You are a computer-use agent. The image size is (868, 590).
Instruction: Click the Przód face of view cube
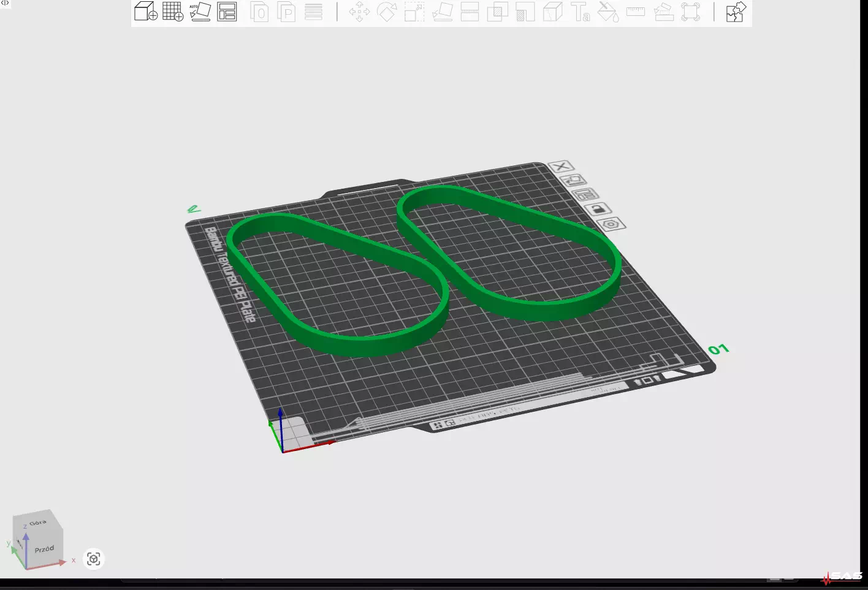(44, 549)
